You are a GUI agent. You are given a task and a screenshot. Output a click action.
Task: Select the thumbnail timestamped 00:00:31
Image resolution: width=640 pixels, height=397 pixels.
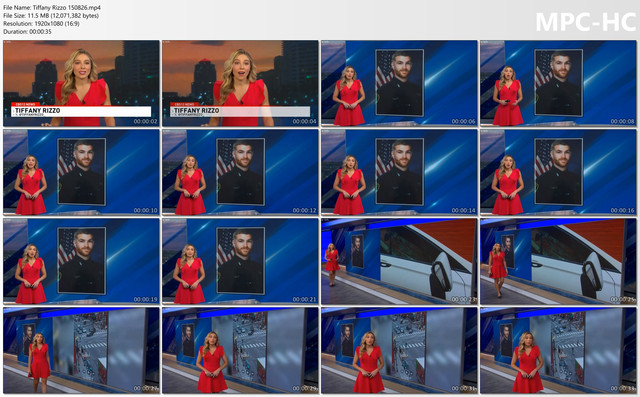[x=399, y=350]
